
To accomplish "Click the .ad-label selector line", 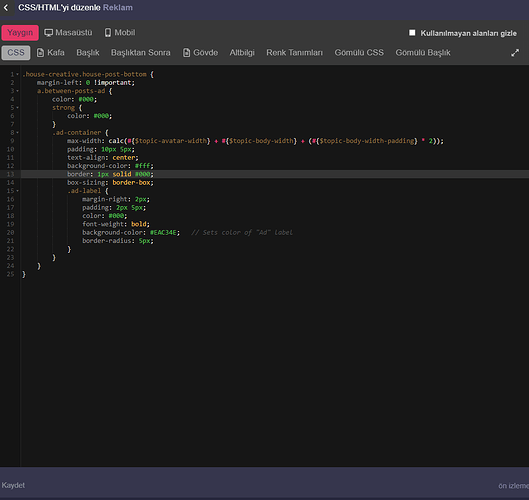I will click(88, 191).
